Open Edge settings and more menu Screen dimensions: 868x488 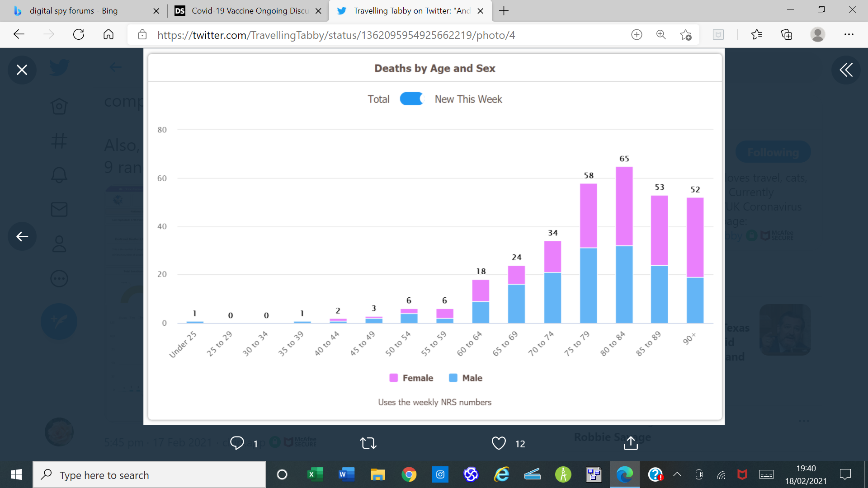tap(849, 35)
